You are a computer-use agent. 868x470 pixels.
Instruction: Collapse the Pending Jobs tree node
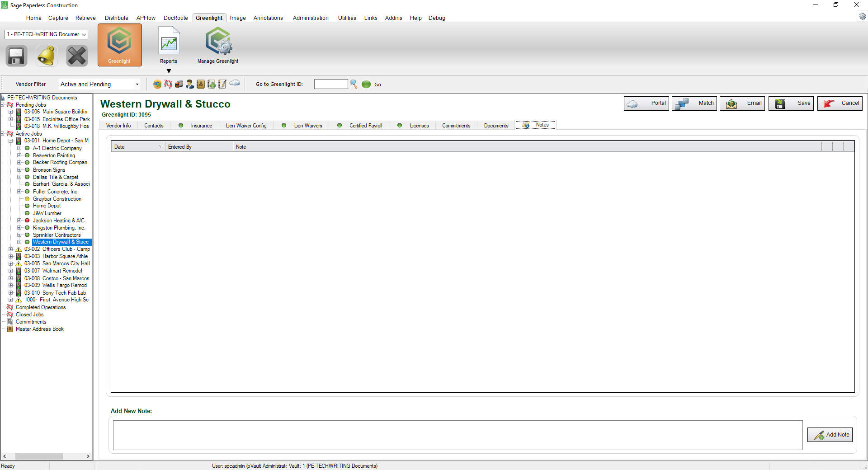click(x=3, y=105)
